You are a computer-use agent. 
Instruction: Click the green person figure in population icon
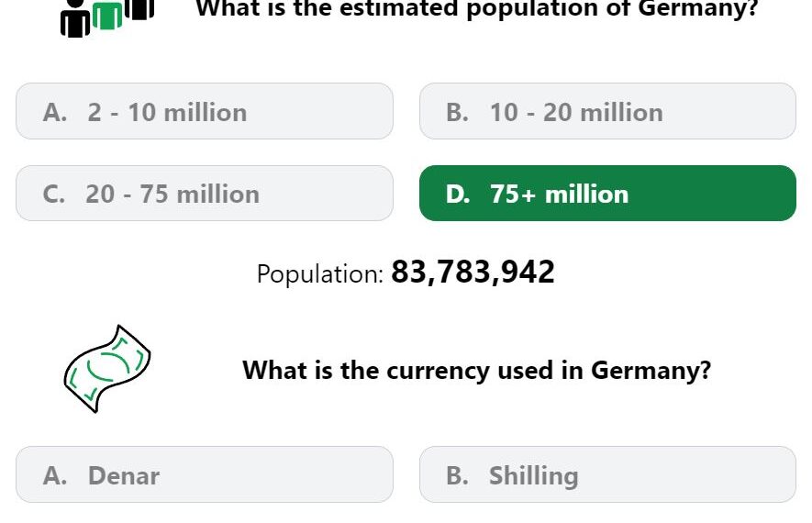click(x=107, y=16)
